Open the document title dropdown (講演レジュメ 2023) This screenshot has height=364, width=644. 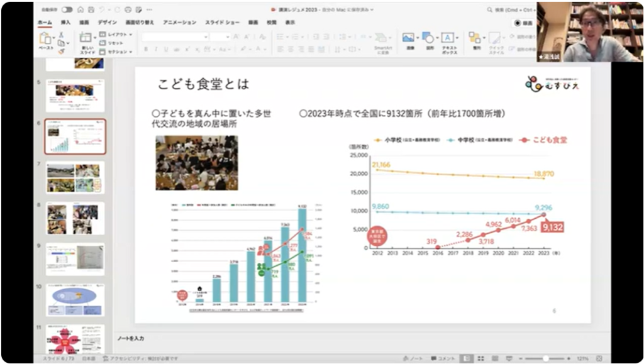pyautogui.click(x=323, y=9)
